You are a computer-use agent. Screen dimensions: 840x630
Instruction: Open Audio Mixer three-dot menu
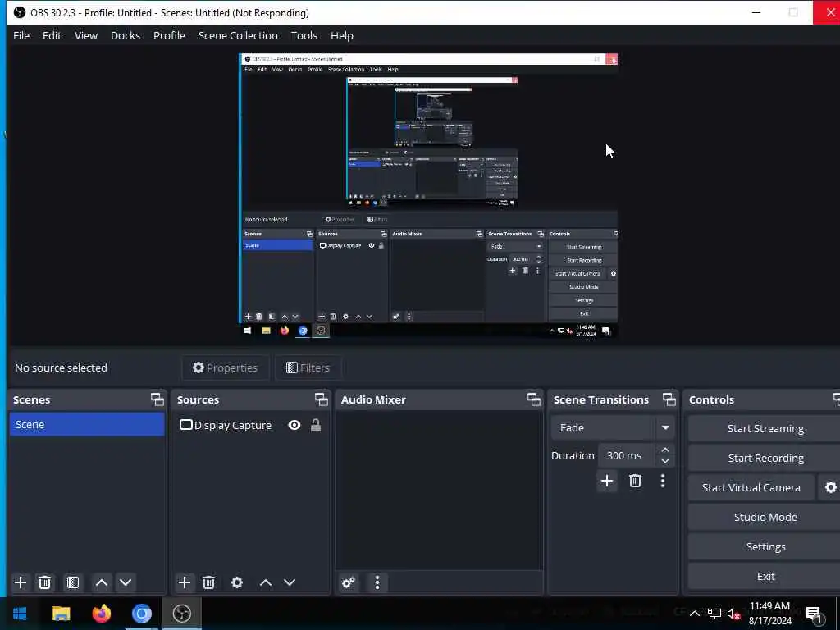pos(377,582)
